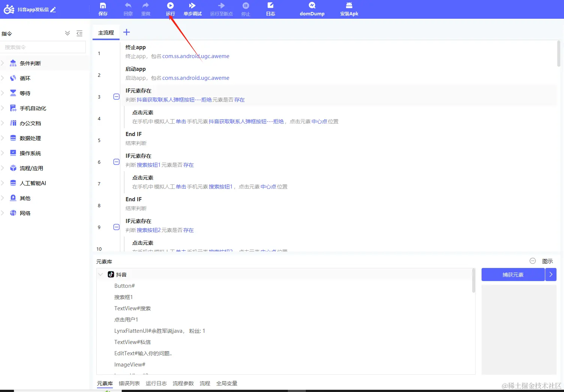Screen dimensions: 564x392
Task: Click package link in 启动app step
Action: [x=196, y=78]
